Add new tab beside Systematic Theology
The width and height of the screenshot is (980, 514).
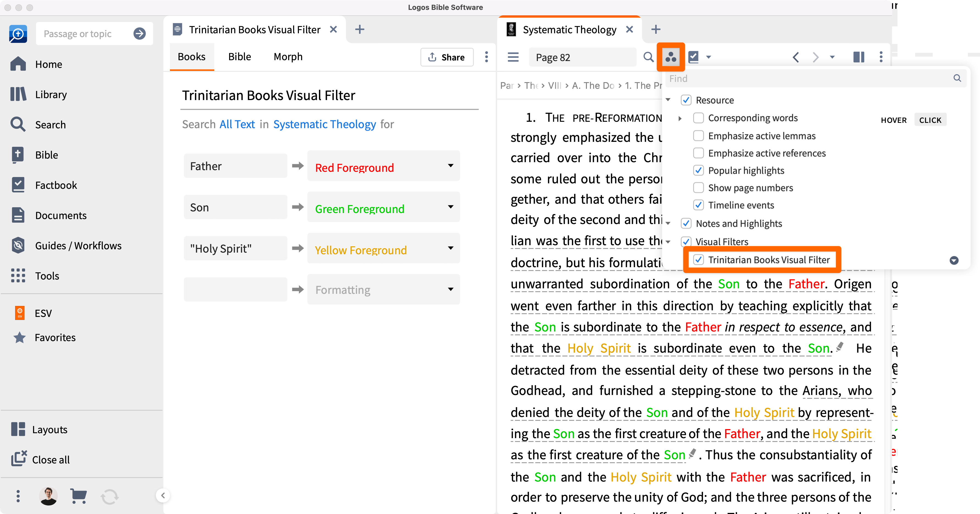click(x=656, y=29)
